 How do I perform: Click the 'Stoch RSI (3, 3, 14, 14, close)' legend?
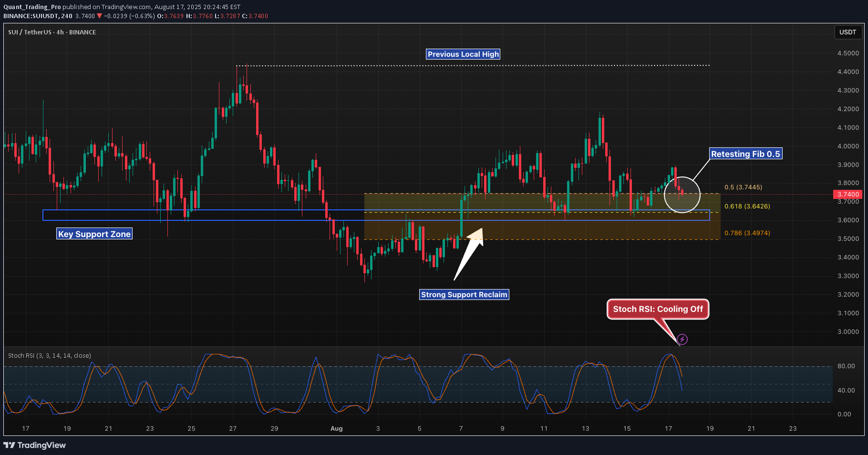coord(50,355)
